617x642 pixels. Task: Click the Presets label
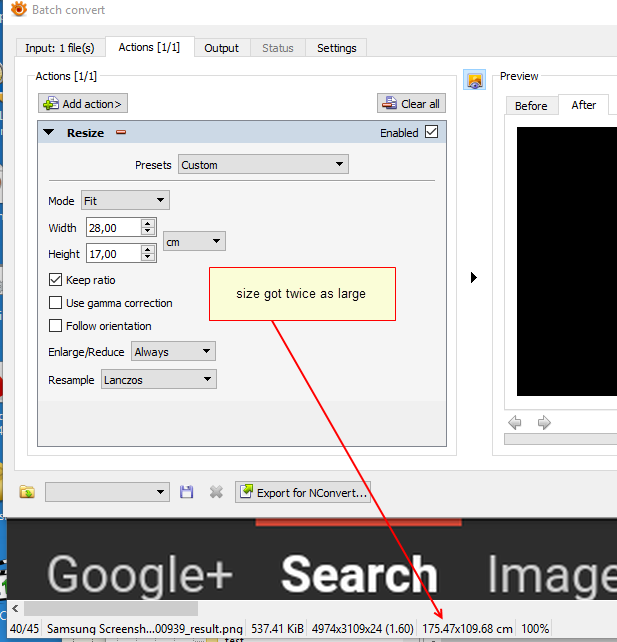[153, 165]
